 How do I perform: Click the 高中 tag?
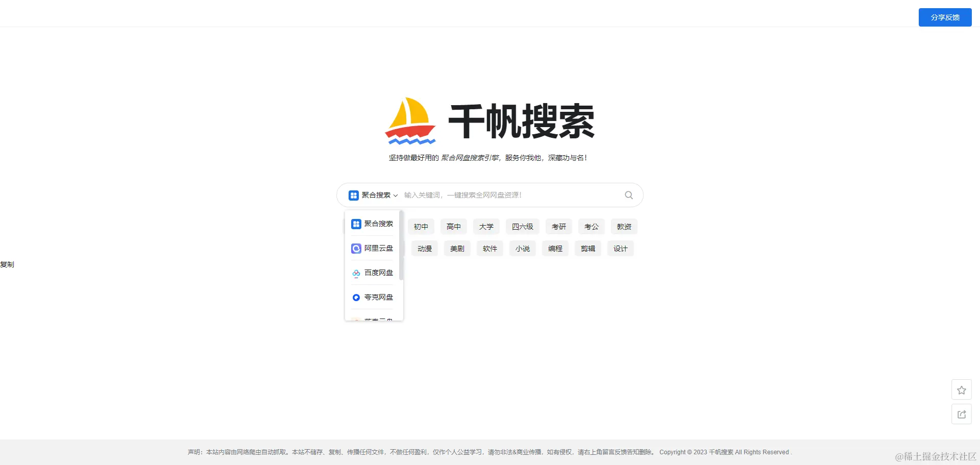coord(454,227)
